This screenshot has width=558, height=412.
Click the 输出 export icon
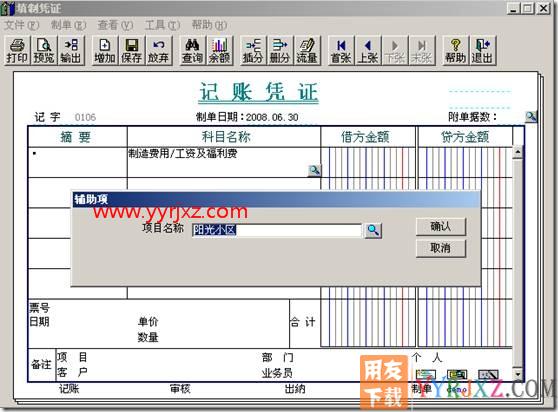pyautogui.click(x=71, y=51)
